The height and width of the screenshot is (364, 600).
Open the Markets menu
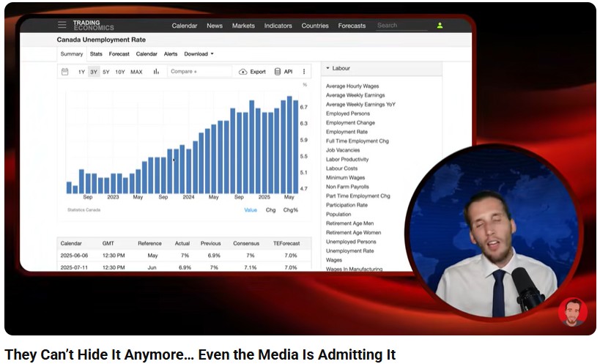click(x=243, y=26)
